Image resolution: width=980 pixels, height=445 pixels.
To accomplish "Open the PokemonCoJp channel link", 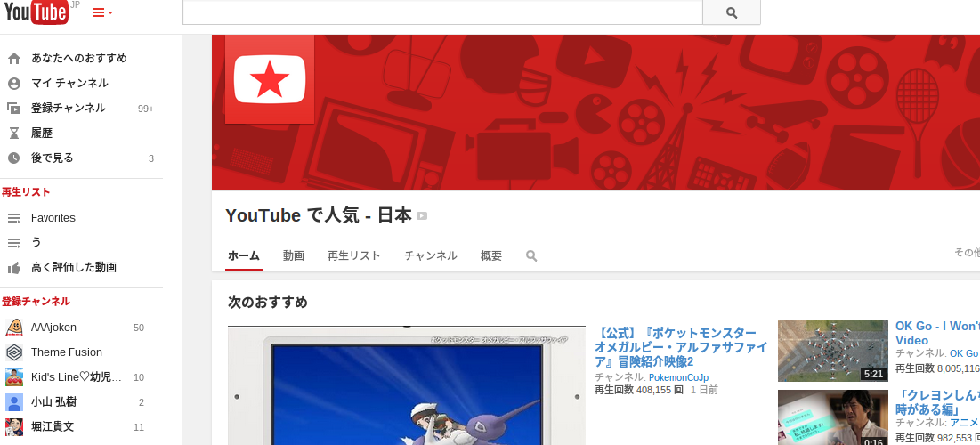I will [679, 377].
